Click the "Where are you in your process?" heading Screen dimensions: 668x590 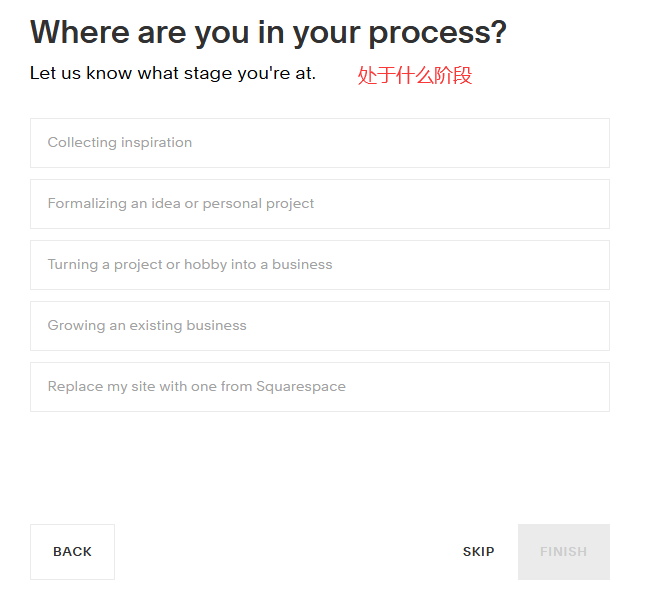tap(268, 33)
